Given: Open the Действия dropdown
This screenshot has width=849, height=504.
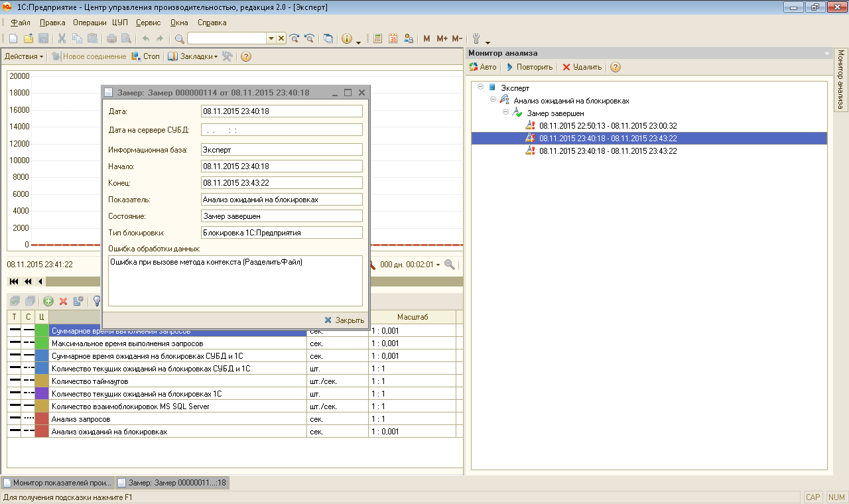Looking at the screenshot, I should [24, 56].
